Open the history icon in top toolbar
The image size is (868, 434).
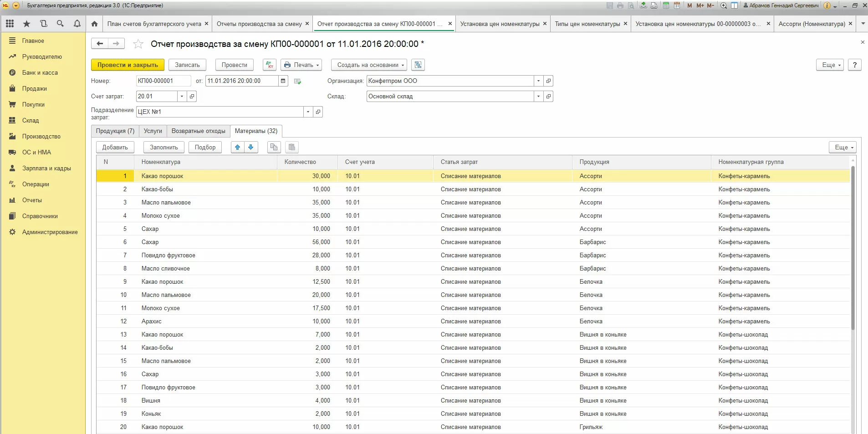click(43, 24)
